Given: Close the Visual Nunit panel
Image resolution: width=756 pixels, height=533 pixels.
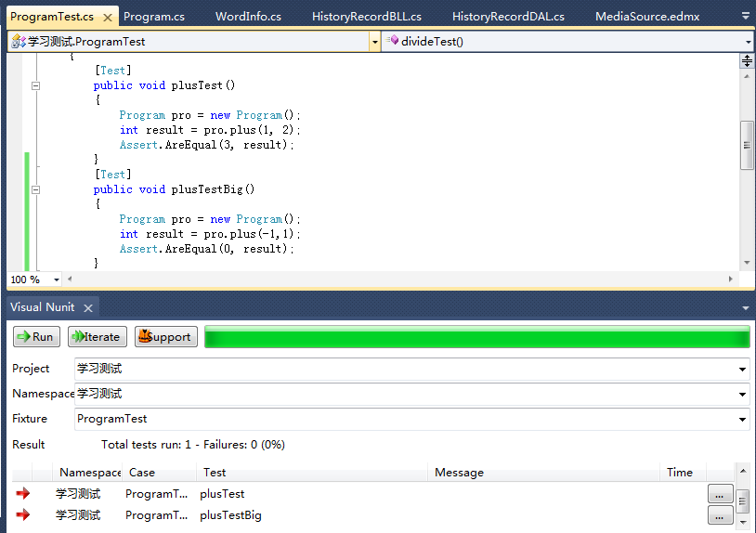Looking at the screenshot, I should pyautogui.click(x=87, y=308).
